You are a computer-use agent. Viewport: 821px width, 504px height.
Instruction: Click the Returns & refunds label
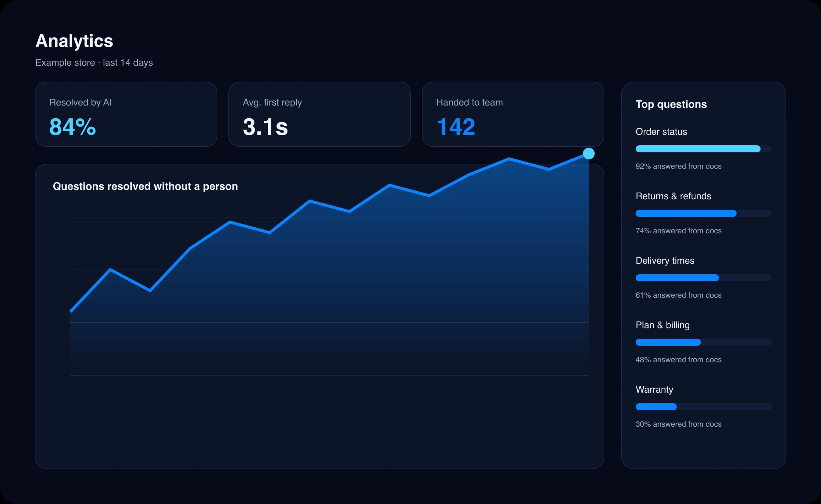tap(673, 196)
